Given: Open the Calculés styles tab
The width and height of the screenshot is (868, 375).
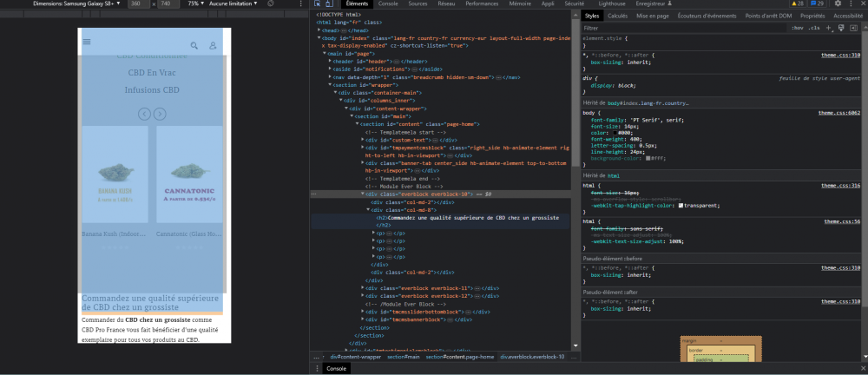Looking at the screenshot, I should 617,16.
